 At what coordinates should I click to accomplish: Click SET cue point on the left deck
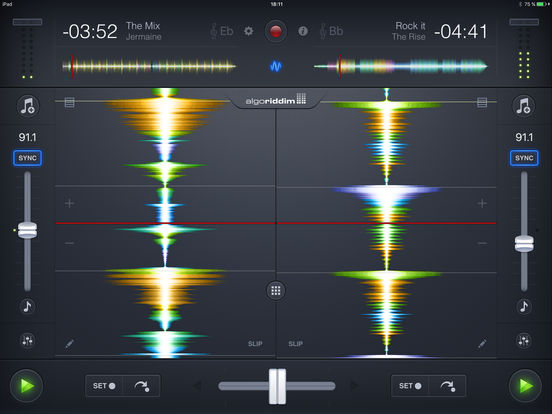(x=104, y=386)
